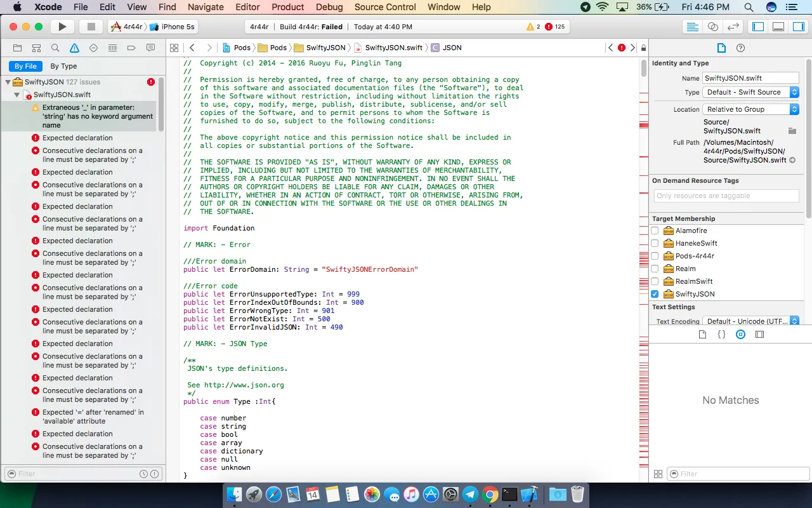Choose file location with the folder icon
This screenshot has height=508, width=812.
(x=792, y=131)
